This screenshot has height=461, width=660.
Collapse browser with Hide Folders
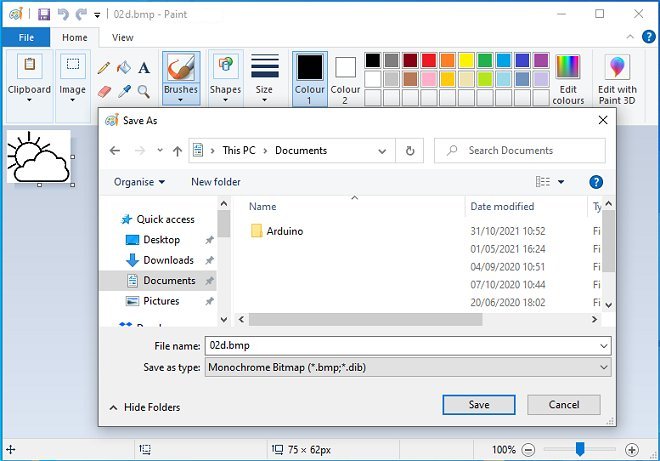coord(144,407)
